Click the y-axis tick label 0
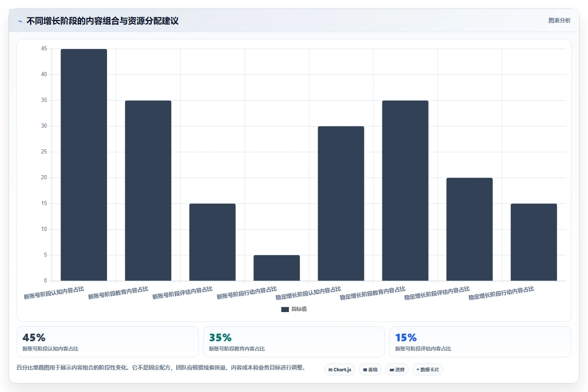 pos(45,280)
